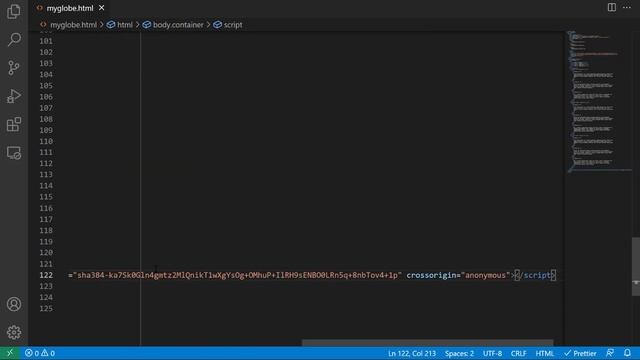Open the Remote Explorer view
The height and width of the screenshot is (360, 640).
[14, 153]
